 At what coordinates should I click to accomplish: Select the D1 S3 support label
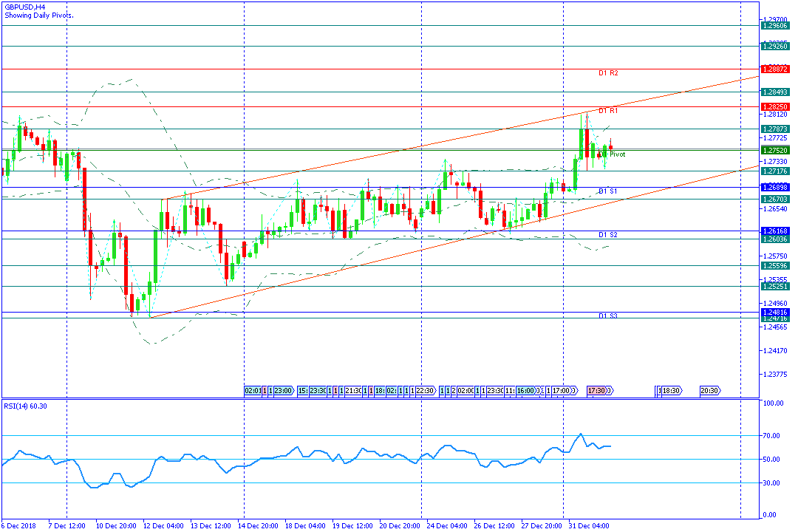(608, 316)
